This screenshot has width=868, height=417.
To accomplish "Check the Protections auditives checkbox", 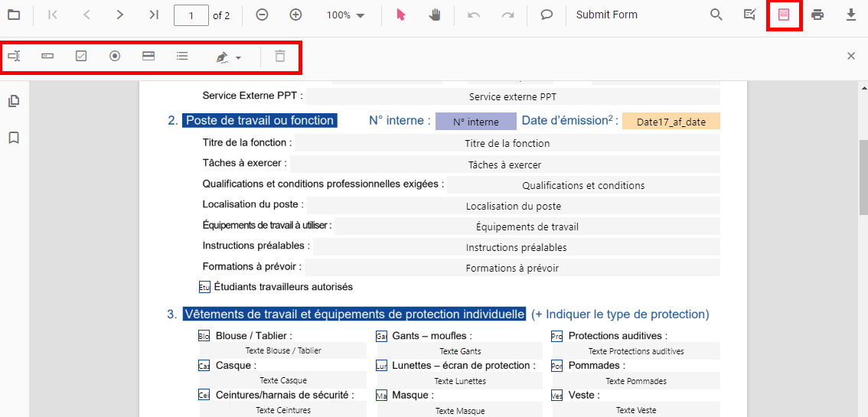I will pyautogui.click(x=557, y=336).
